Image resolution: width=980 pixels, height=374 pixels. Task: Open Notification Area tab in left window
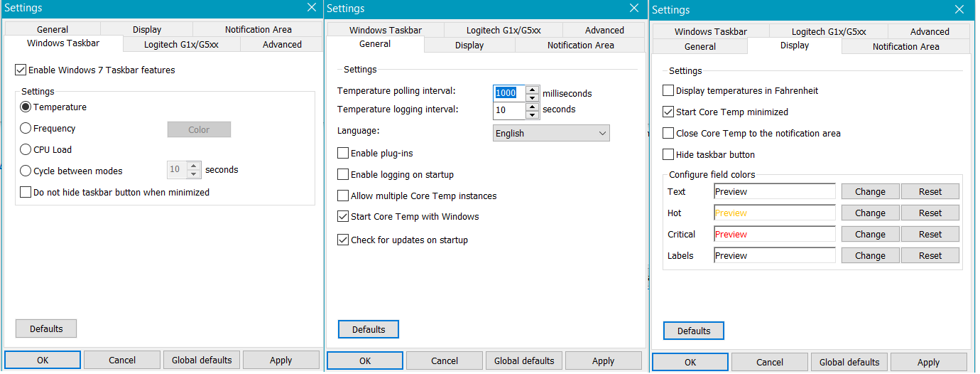coord(258,29)
